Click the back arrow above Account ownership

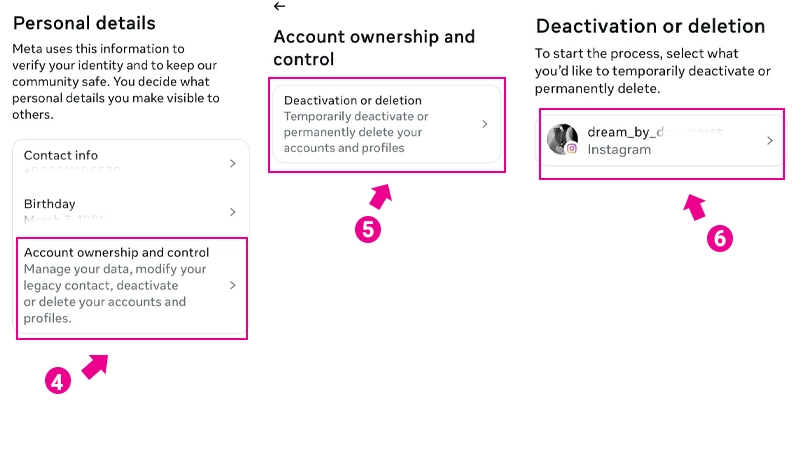(279, 6)
